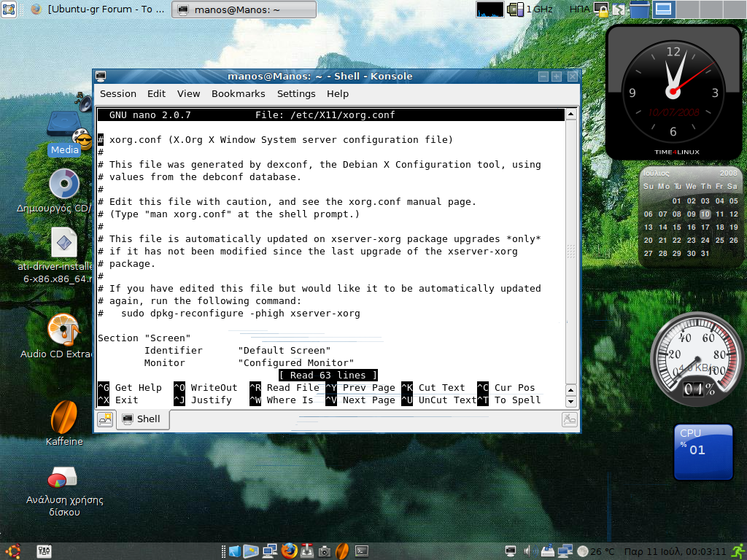The width and height of the screenshot is (747, 560).
Task: Click the close session icon at the tab bar's right end
Action: click(x=569, y=419)
